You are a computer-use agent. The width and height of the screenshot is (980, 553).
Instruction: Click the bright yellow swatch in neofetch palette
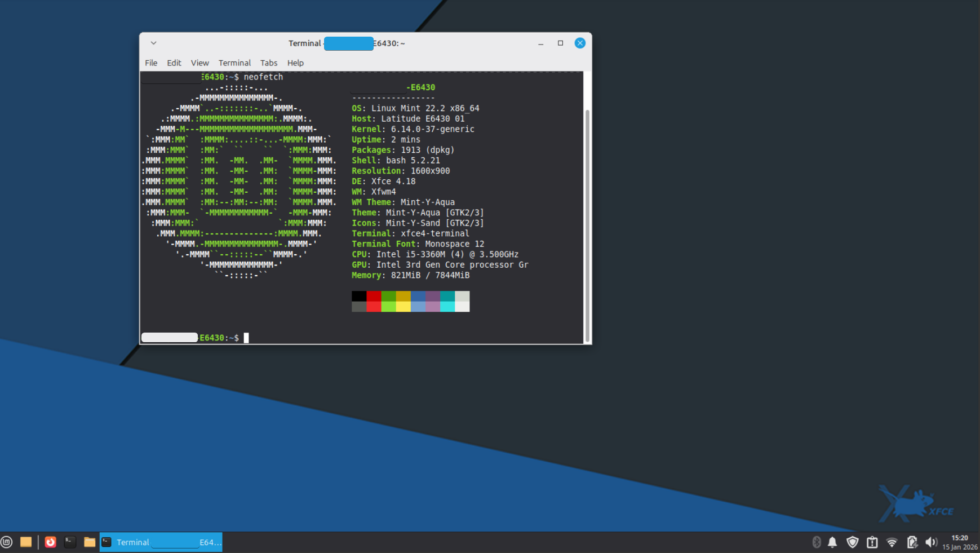pyautogui.click(x=403, y=307)
